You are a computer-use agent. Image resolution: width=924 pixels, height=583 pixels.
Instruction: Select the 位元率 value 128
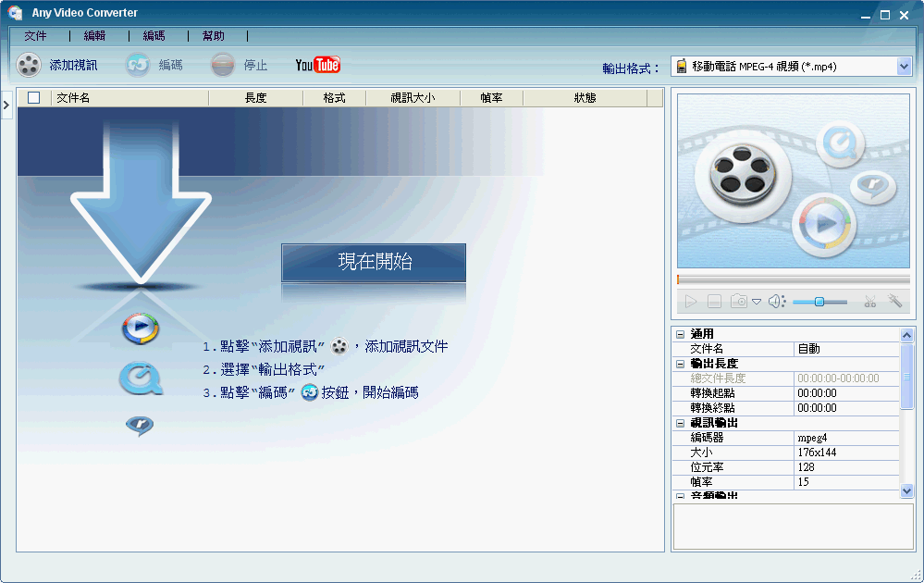point(846,467)
